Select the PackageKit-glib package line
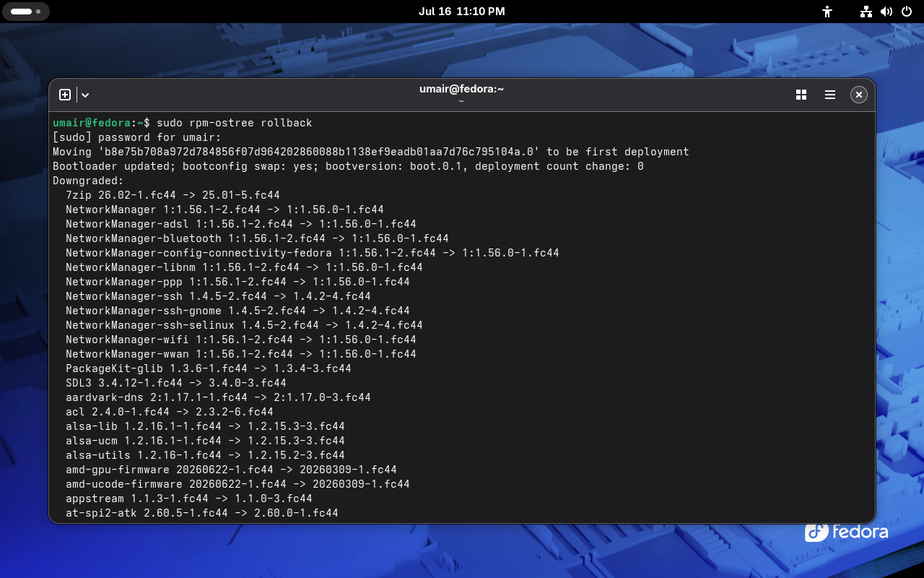Screen dimensions: 924x578 (209, 368)
